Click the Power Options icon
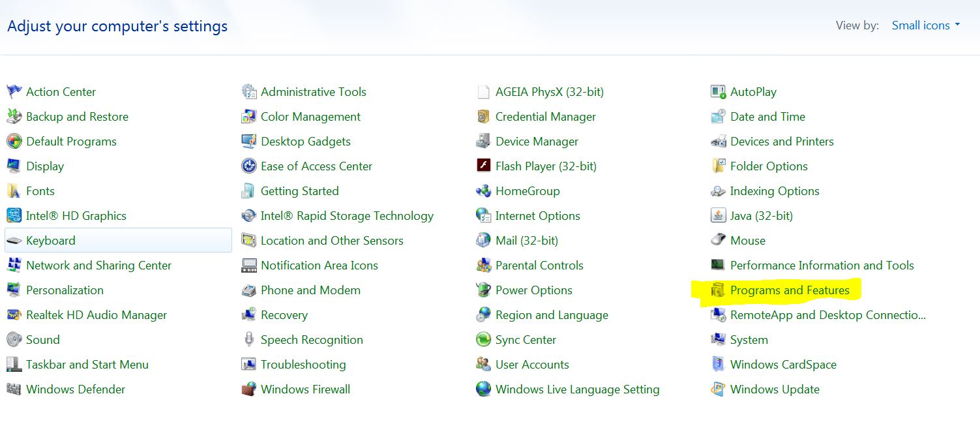The width and height of the screenshot is (980, 441). click(x=483, y=290)
